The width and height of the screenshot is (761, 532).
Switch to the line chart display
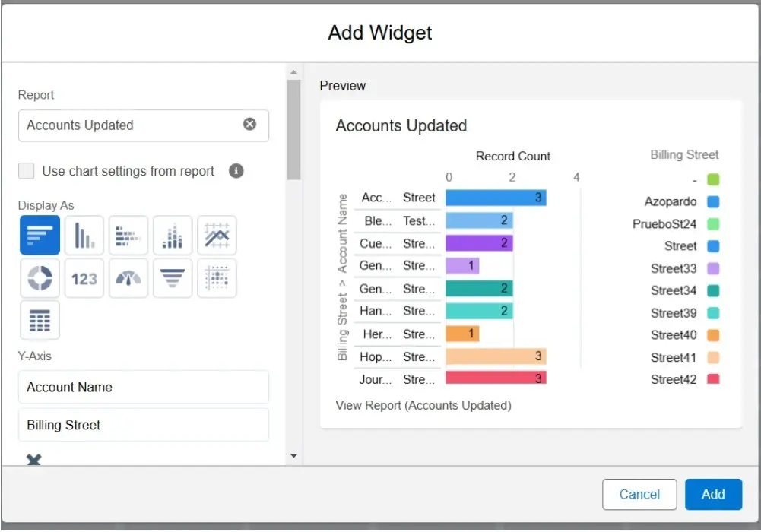coord(217,236)
